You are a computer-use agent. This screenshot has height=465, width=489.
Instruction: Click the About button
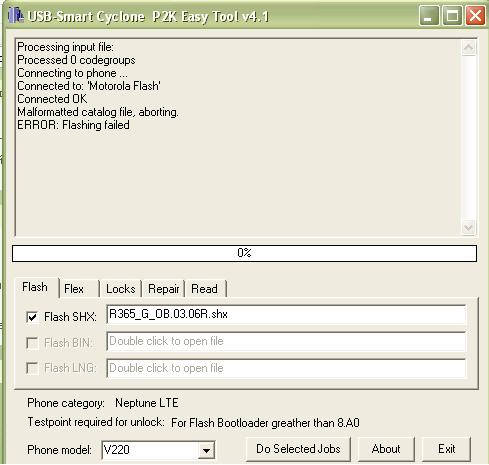[x=386, y=449]
